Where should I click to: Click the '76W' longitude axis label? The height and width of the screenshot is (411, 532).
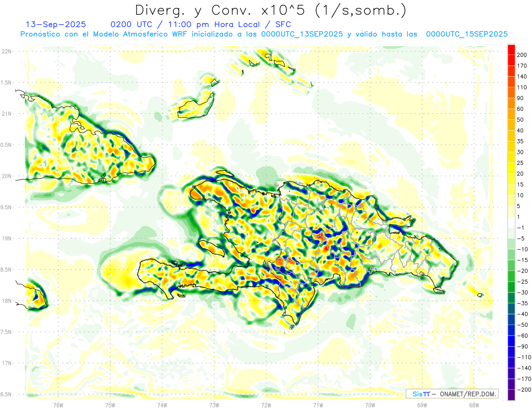point(58,404)
